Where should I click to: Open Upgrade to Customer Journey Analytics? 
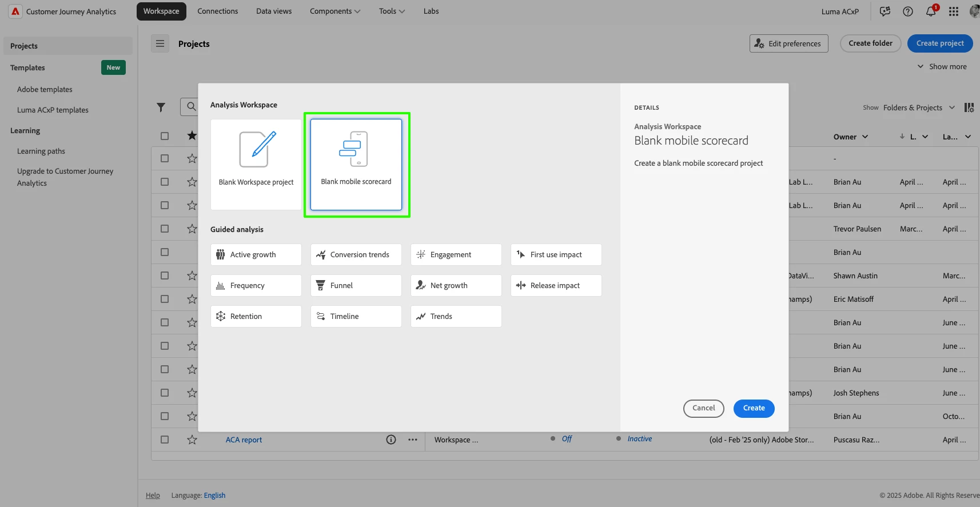[x=65, y=177]
